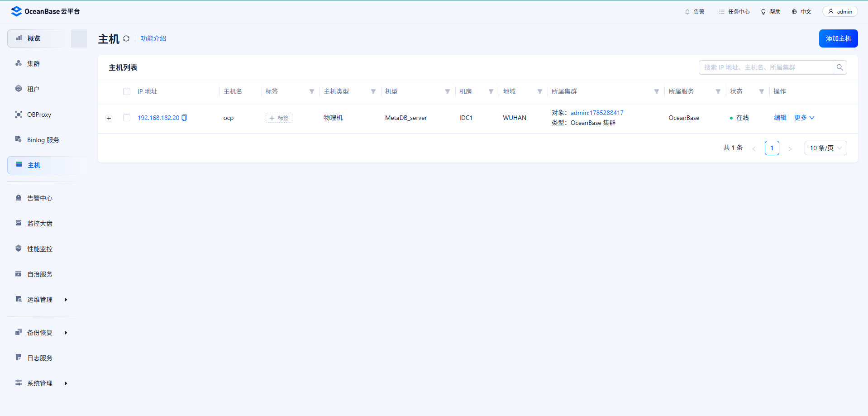Open the 10 条/页 page size selector
The image size is (868, 416).
[826, 148]
